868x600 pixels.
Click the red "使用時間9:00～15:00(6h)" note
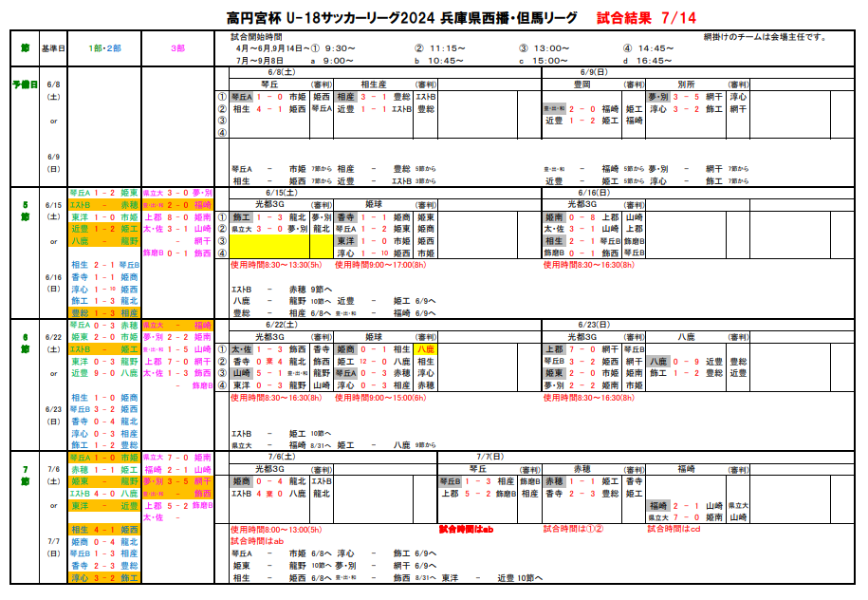[380, 397]
